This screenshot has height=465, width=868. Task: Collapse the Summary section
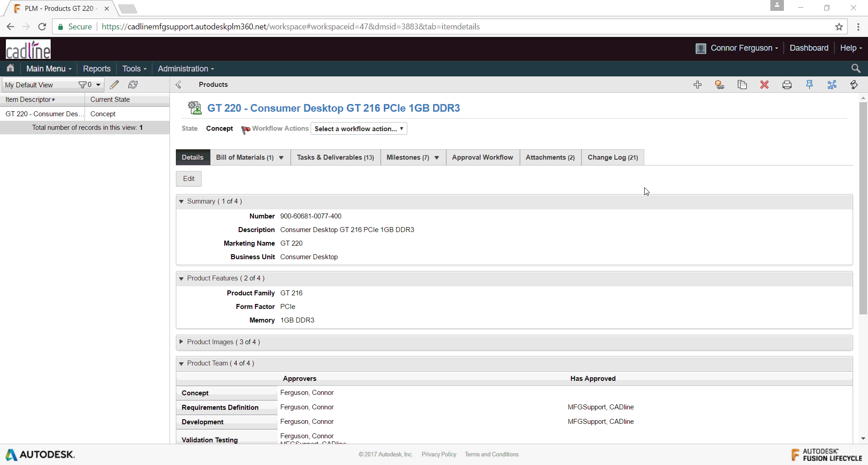coord(181,201)
